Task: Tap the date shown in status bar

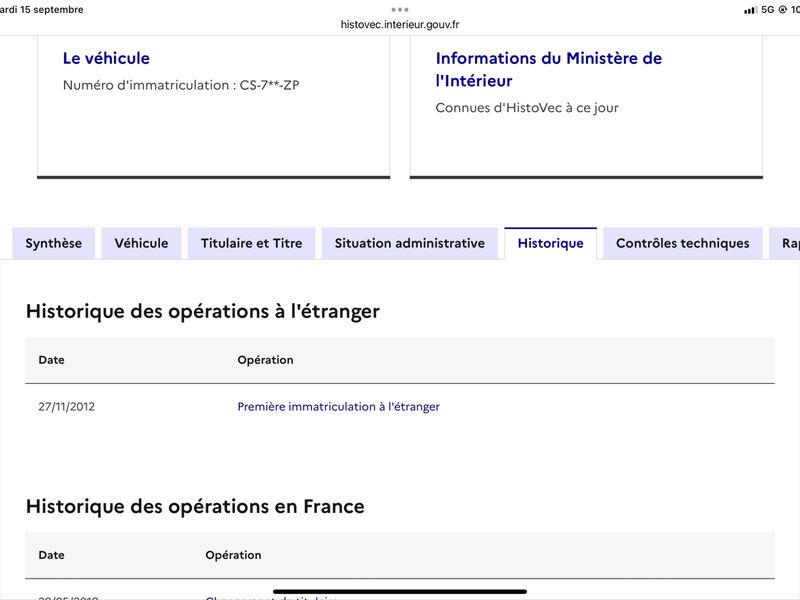Action: 42,10
